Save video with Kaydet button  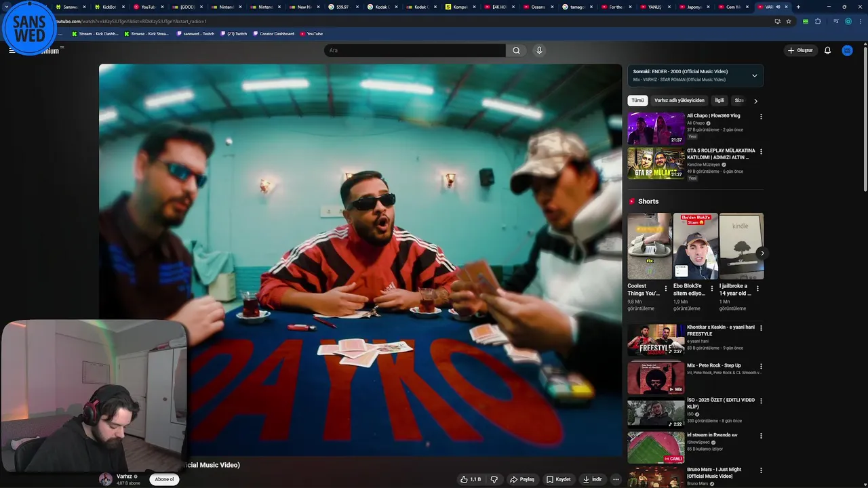(x=559, y=479)
